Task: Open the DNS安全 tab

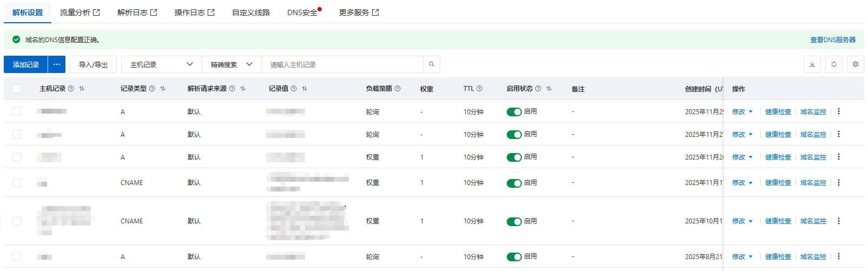Action: (302, 12)
